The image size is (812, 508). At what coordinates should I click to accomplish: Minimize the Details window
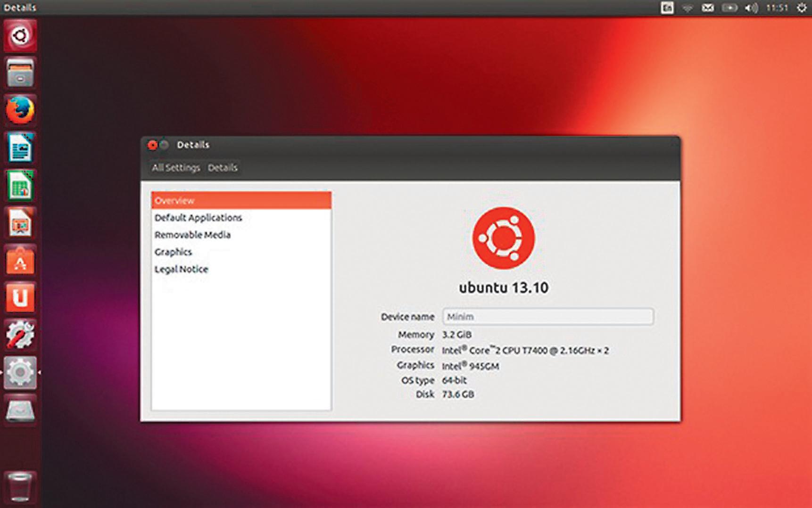click(x=164, y=145)
